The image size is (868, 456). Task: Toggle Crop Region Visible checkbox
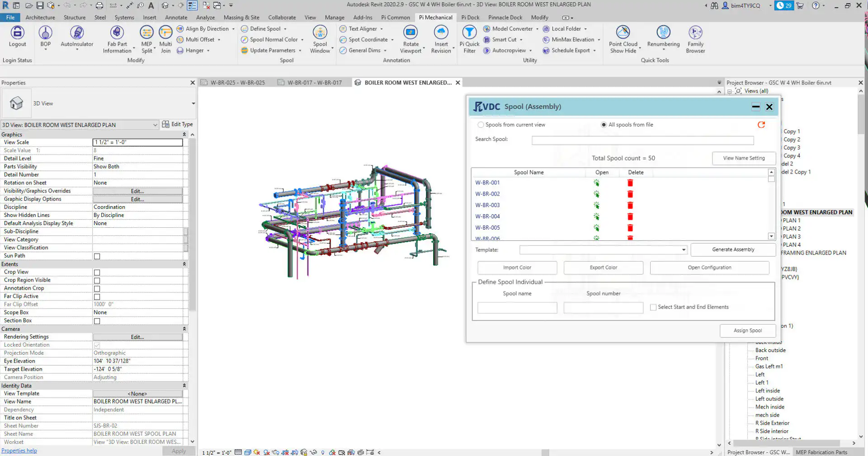pyautogui.click(x=97, y=281)
